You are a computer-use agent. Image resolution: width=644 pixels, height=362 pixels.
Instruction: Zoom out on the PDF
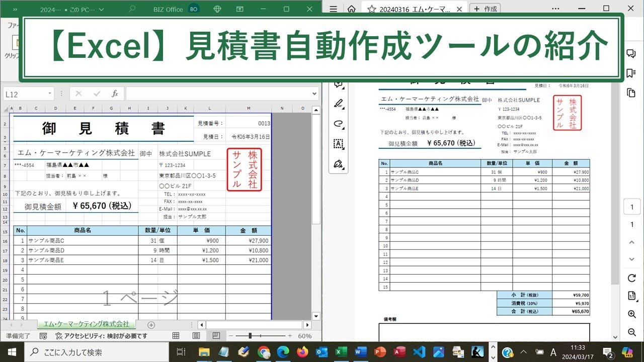click(632, 332)
